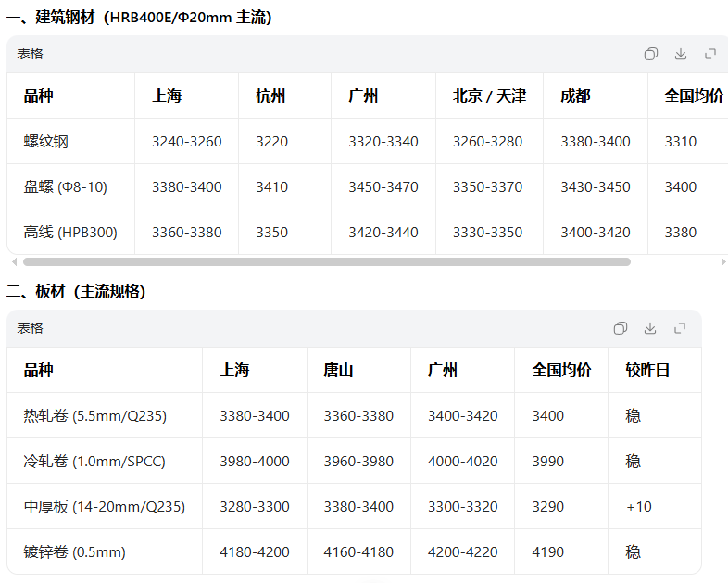Click the 热轧卷 (5.5mm/Q235) row label
Viewport: 728px width, 583px height.
(x=94, y=415)
